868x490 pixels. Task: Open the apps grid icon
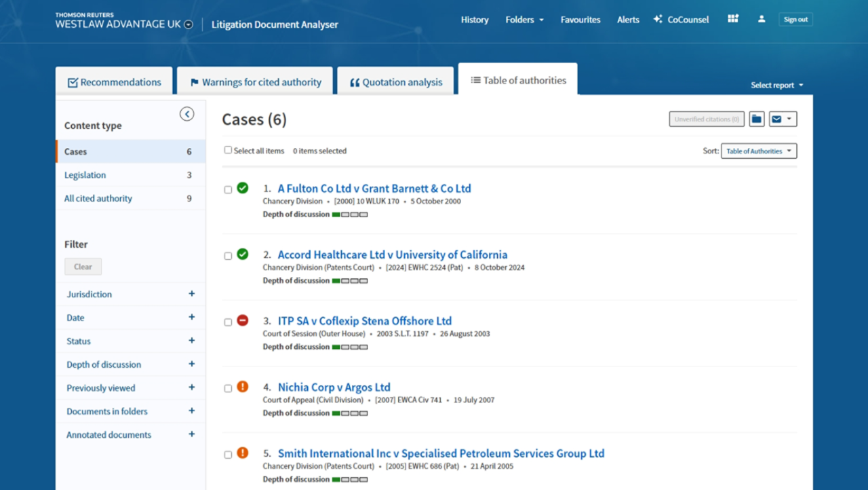pos(733,19)
